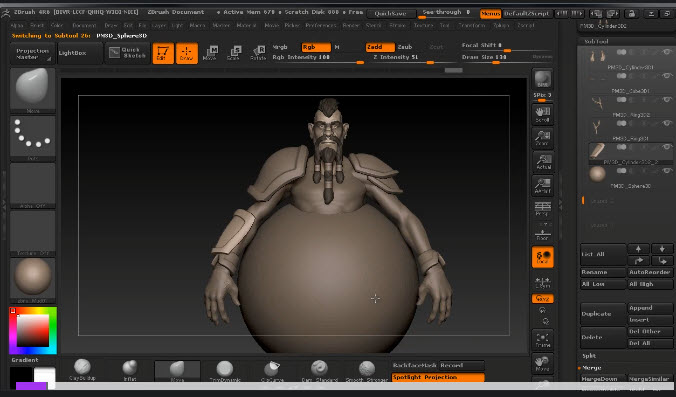Open the Zplugin menu
Image resolution: width=676 pixels, height=397 pixels.
(501, 25)
